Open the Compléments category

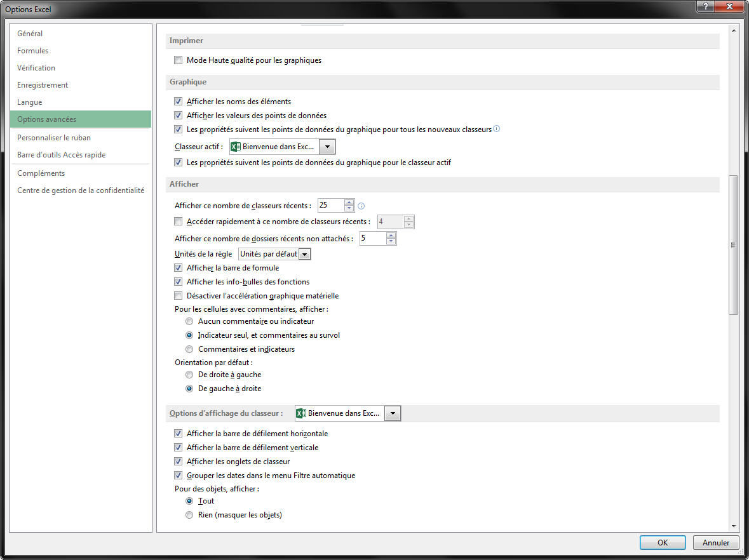(x=80, y=173)
